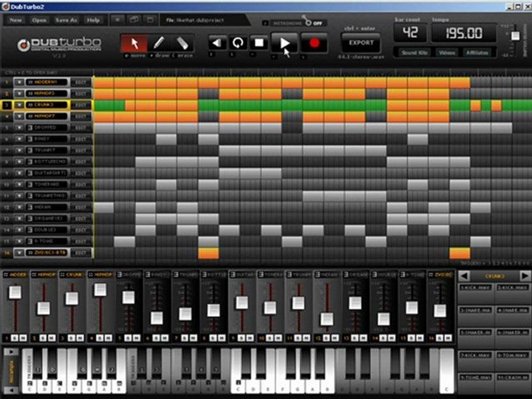Select the move arrow tool
Screen dimensions: 532x399
pyautogui.click(x=135, y=43)
